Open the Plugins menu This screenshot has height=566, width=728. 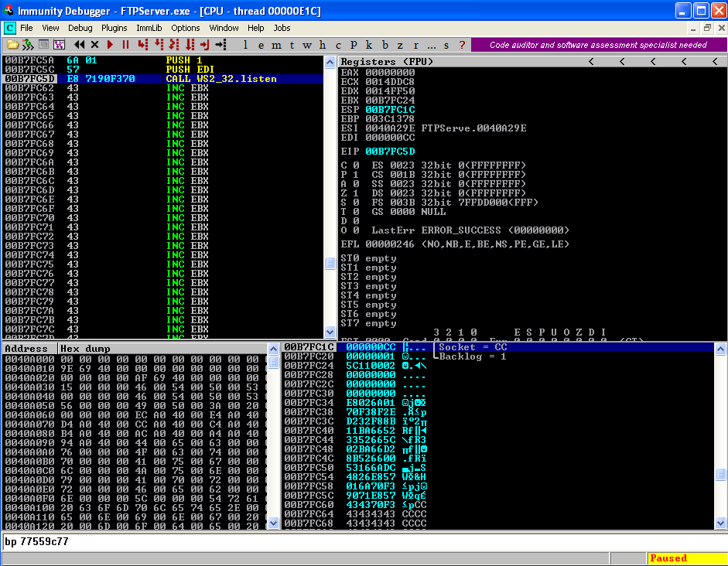114,28
